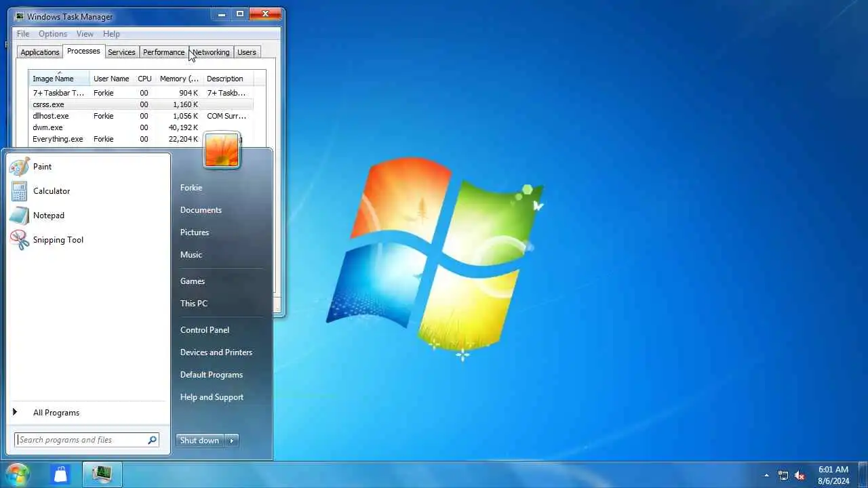Open This PC from the Start menu
Viewport: 868px width, 488px height.
194,304
